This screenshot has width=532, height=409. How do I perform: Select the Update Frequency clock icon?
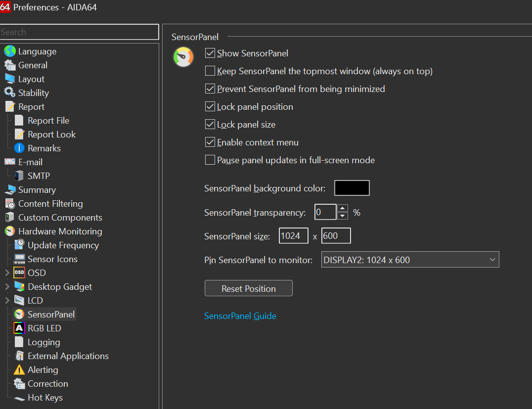(19, 245)
